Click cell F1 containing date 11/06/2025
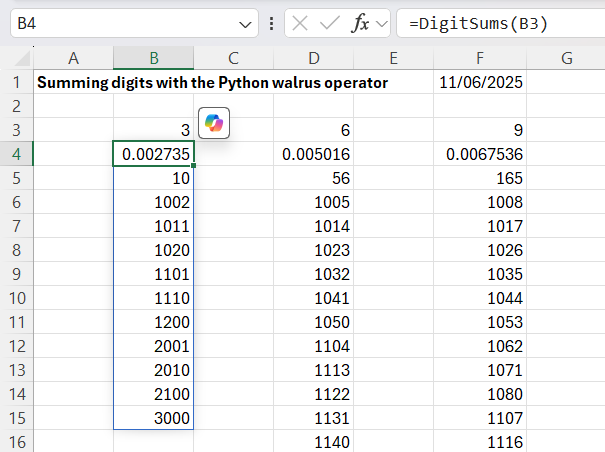Viewport: 605px width, 452px height. pos(481,83)
